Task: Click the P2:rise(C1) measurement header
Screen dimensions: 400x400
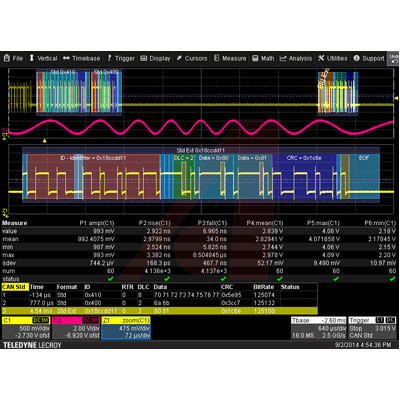Action: point(154,223)
